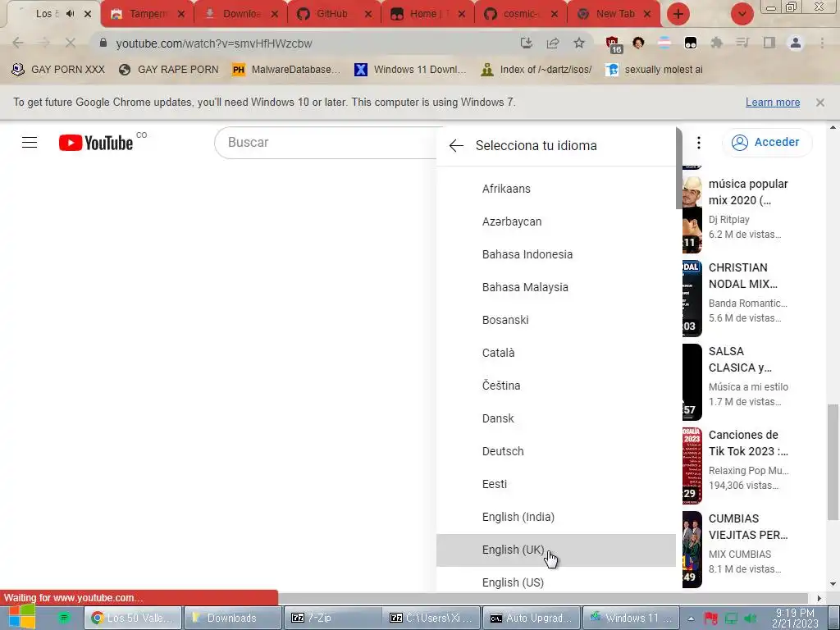This screenshot has width=840, height=630.
Task: Open the MalwareDatabase bookmark
Action: tap(286, 70)
